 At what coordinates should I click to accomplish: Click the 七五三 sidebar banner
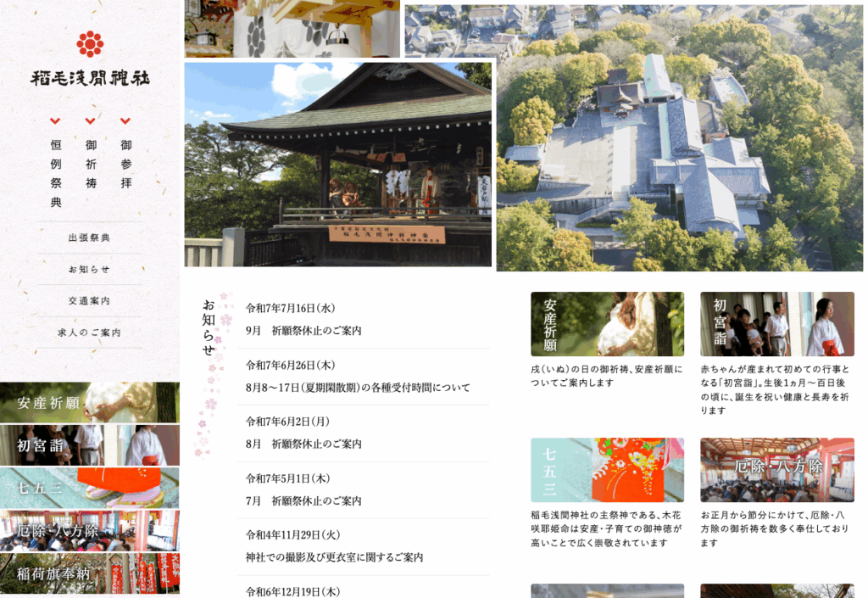[x=90, y=488]
